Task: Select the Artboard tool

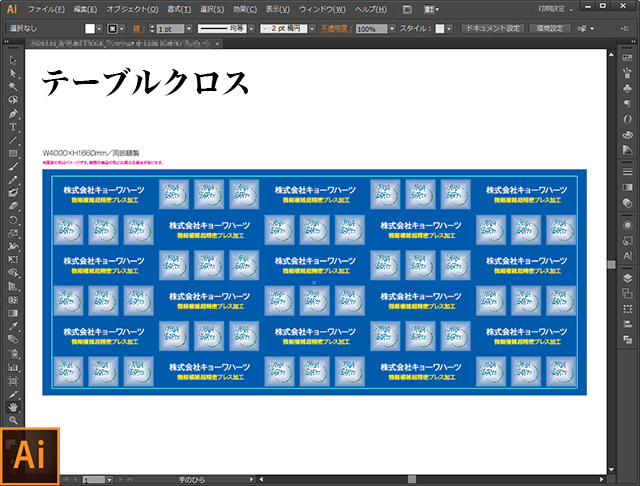Action: pyautogui.click(x=13, y=381)
